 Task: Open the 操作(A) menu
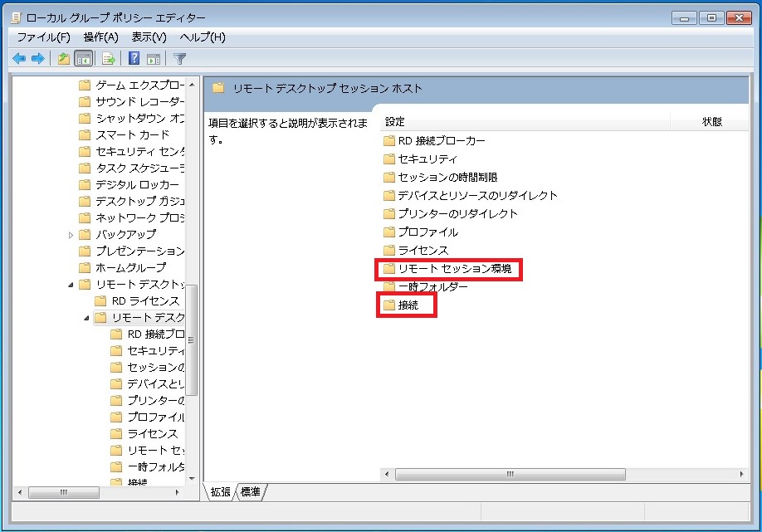coord(100,37)
